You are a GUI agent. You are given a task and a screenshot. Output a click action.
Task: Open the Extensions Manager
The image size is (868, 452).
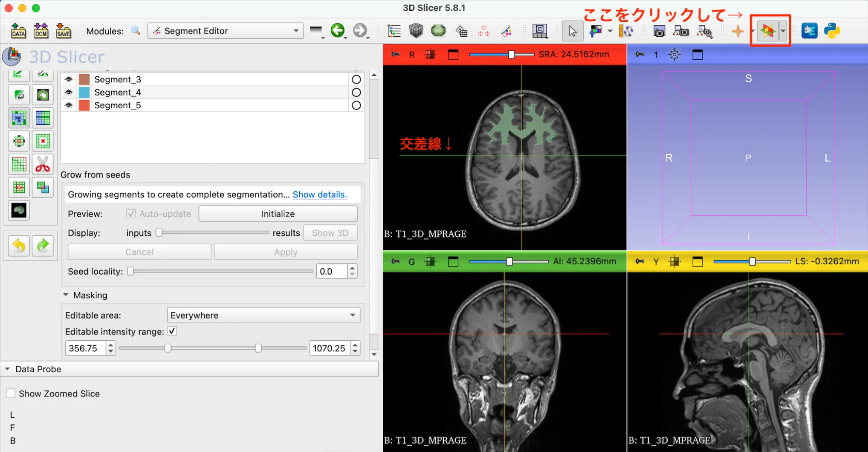click(x=809, y=31)
